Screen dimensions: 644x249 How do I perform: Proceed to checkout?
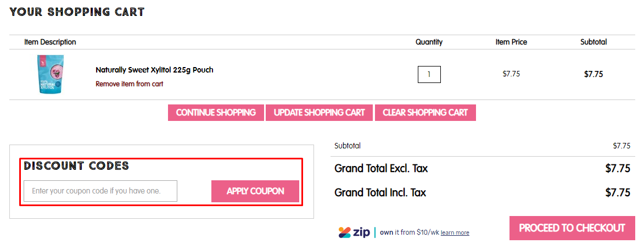tap(572, 228)
